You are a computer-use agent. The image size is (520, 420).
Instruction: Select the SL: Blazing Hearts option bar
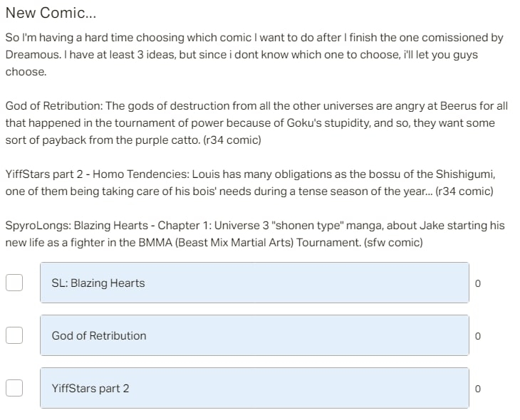[254, 283]
